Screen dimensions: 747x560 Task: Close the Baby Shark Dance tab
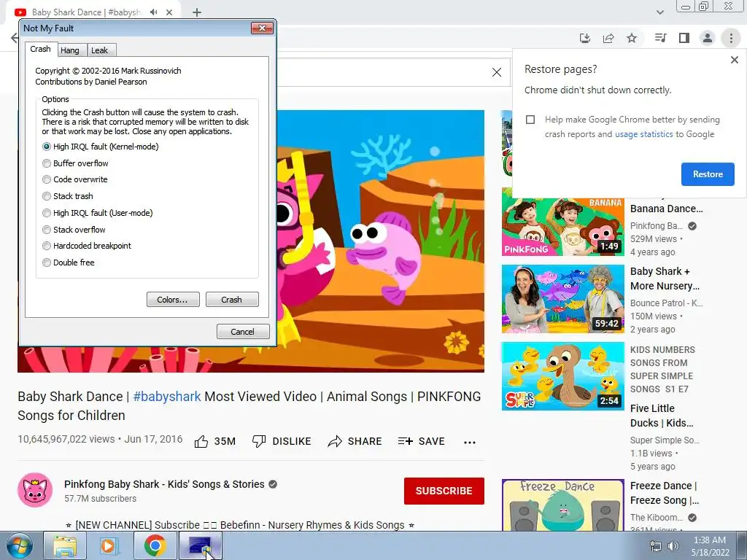[169, 12]
